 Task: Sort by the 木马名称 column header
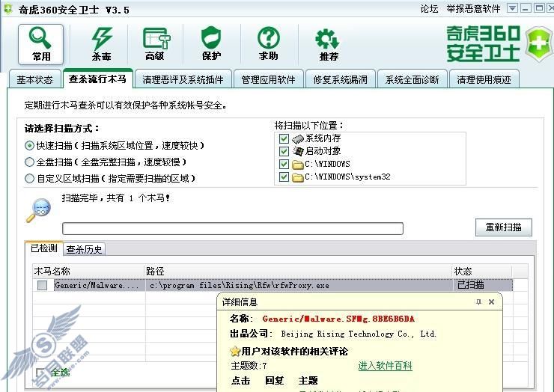88,272
